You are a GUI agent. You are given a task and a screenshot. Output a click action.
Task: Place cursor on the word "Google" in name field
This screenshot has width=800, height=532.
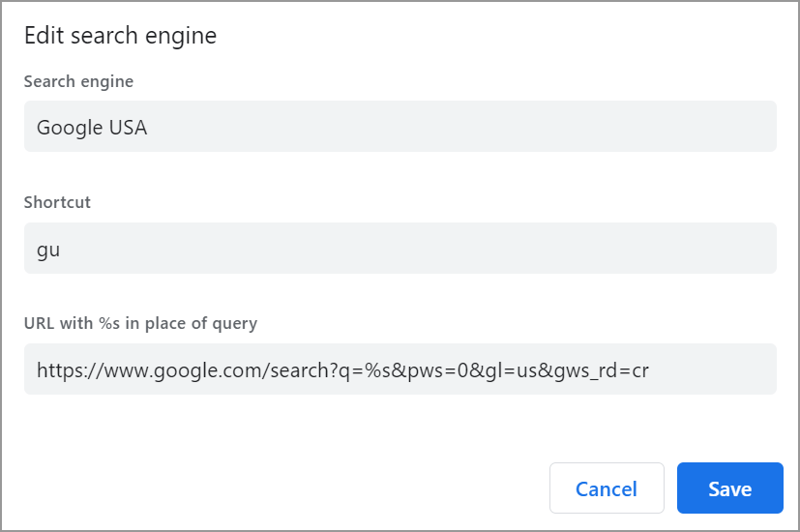coord(67,127)
